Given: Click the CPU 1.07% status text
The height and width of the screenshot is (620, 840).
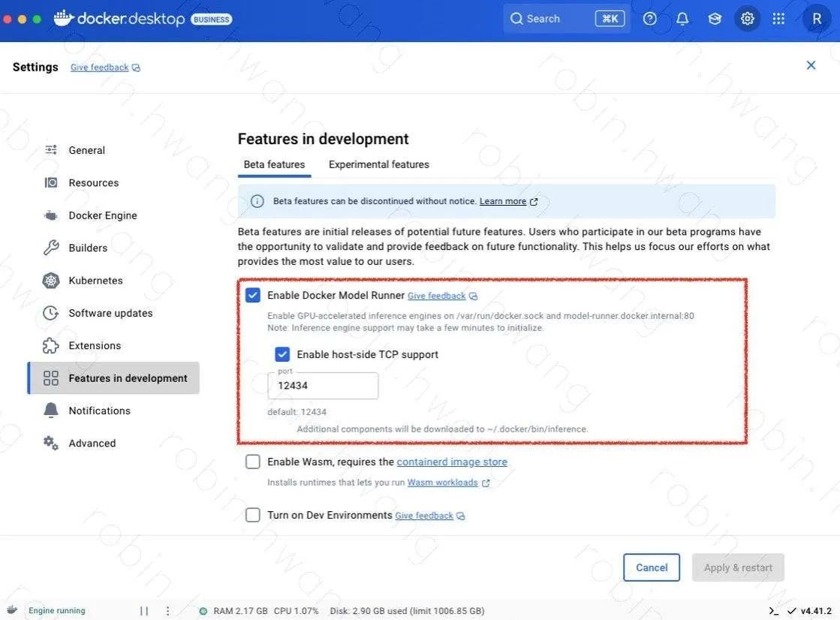Looking at the screenshot, I should (297, 611).
